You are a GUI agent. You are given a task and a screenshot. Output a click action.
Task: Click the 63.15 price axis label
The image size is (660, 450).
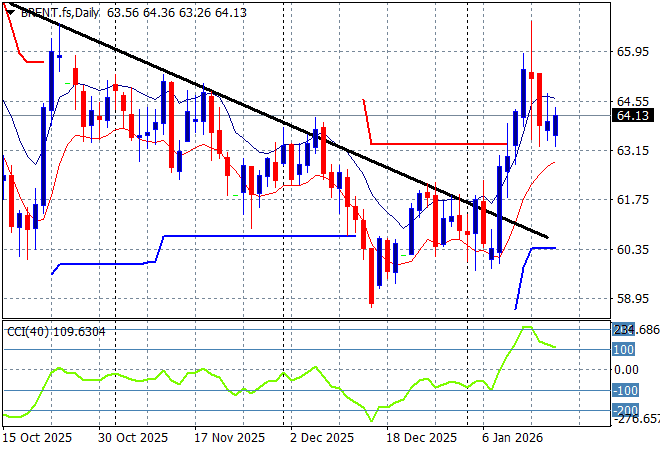pos(633,150)
